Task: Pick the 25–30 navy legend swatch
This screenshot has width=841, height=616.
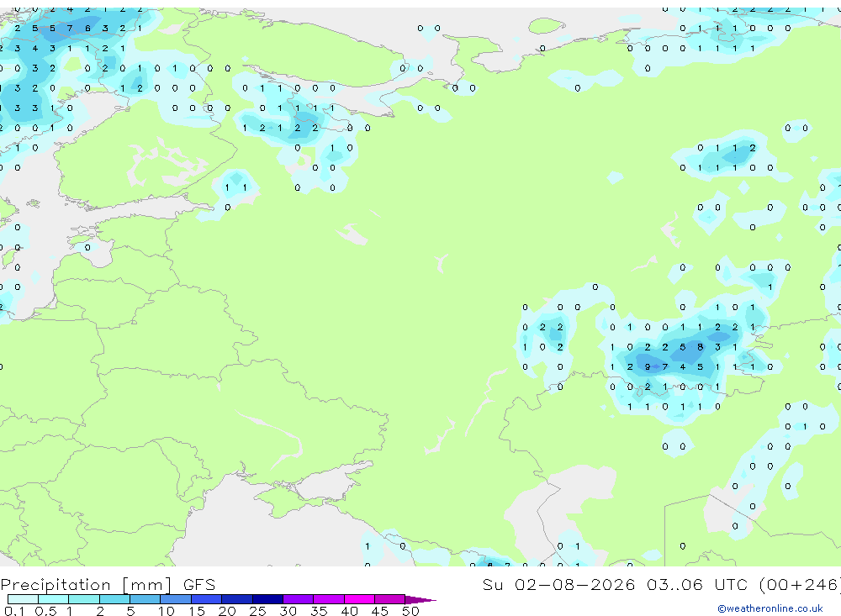Action: click(x=267, y=599)
